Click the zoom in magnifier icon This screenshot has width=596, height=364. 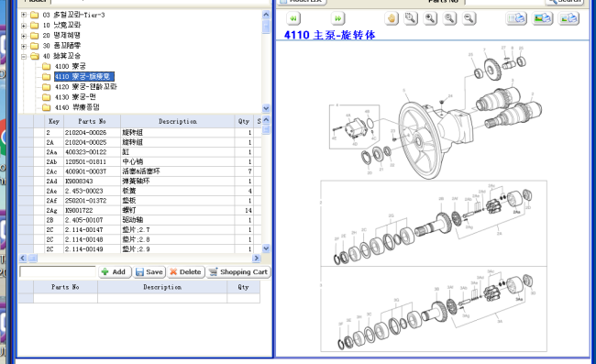coord(430,18)
